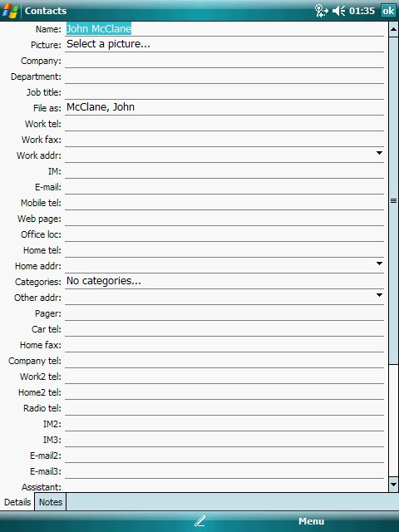Click the Pager input field

tap(224, 313)
